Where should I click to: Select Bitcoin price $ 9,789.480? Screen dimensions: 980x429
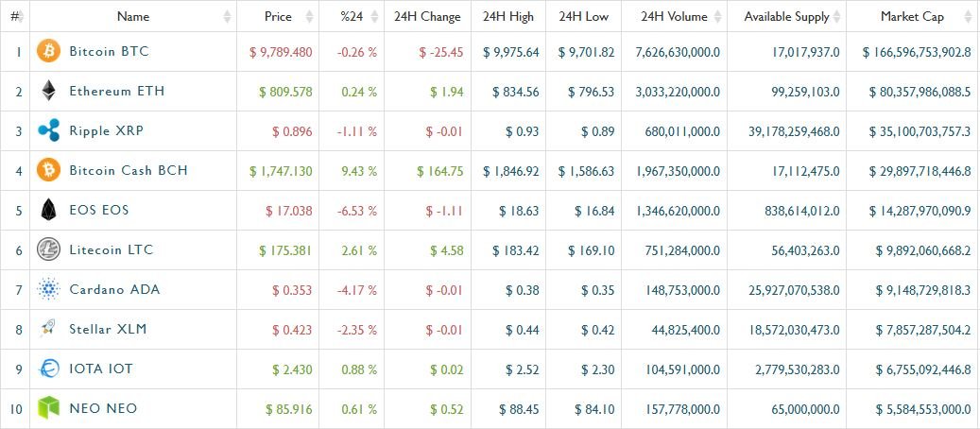281,53
